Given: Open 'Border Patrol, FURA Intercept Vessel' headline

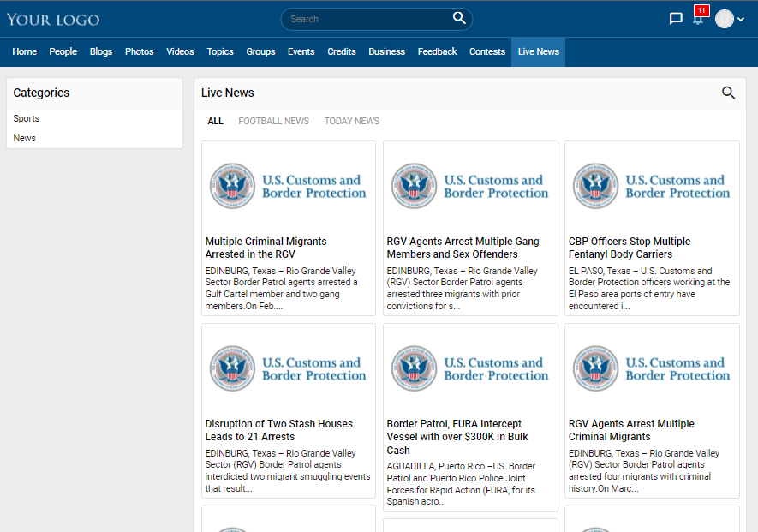Looking at the screenshot, I should click(457, 437).
